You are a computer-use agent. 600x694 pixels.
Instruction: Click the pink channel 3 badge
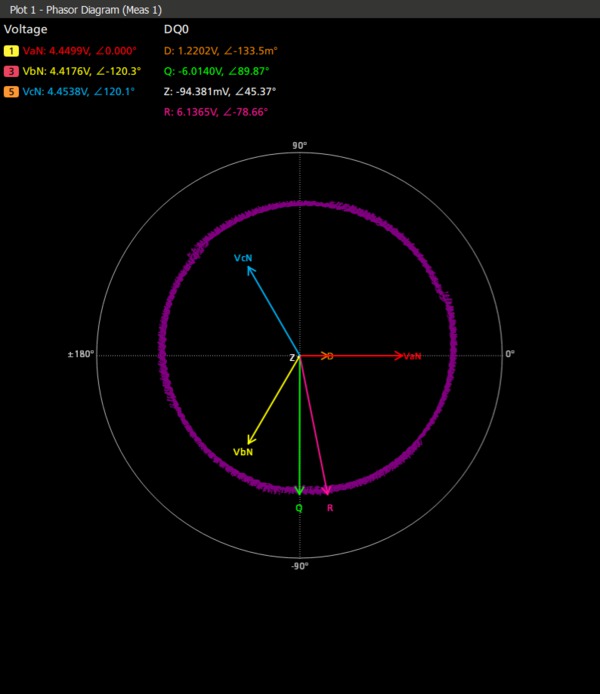click(10, 71)
